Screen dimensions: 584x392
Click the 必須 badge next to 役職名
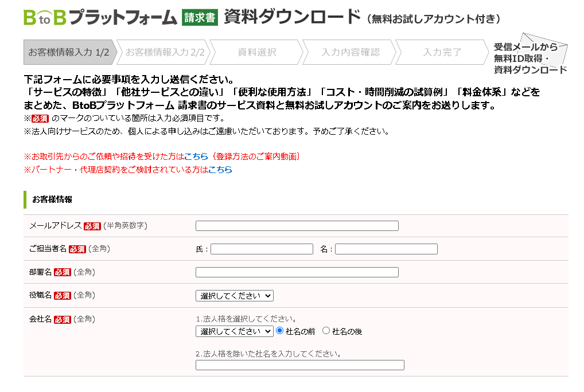point(62,296)
